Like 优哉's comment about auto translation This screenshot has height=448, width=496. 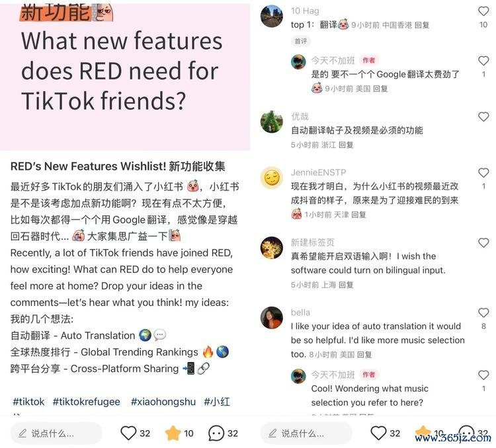(x=483, y=117)
